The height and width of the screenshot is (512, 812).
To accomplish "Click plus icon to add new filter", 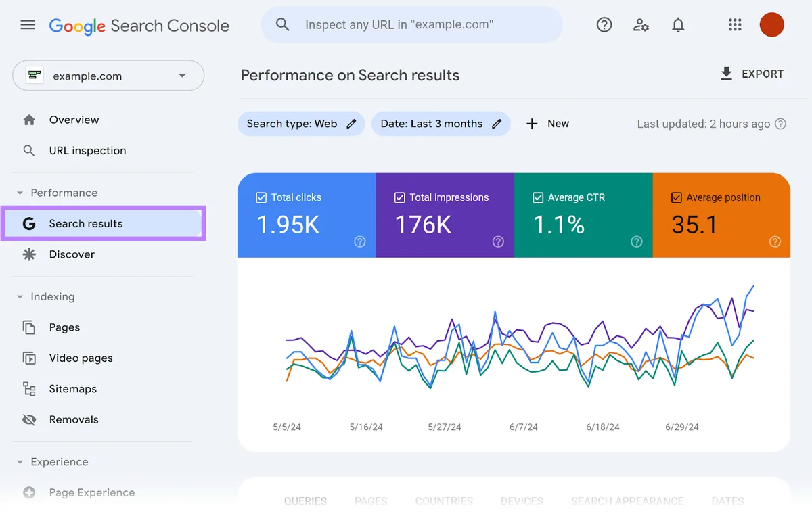I will coord(532,124).
